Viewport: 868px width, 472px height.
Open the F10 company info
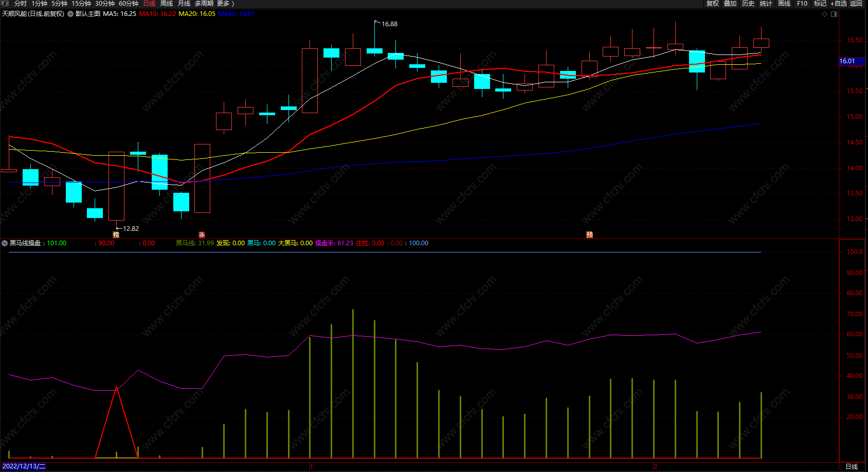(x=802, y=4)
